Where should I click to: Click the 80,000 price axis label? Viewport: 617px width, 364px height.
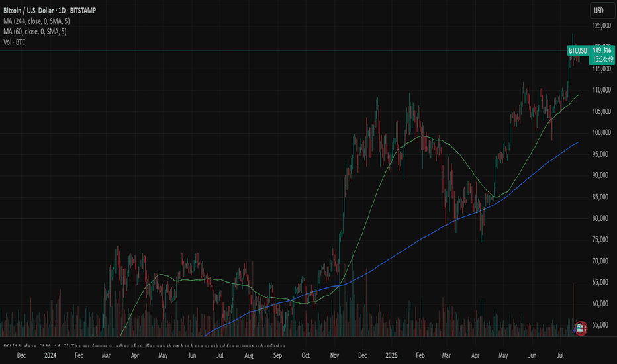click(602, 218)
